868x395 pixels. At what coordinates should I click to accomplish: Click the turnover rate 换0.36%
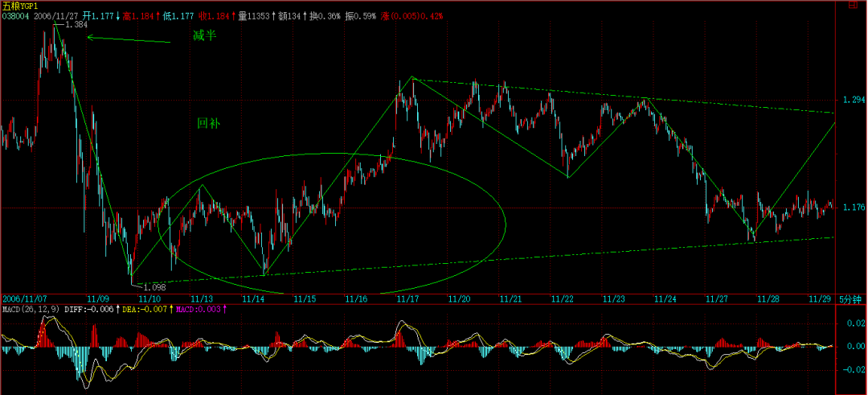325,17
